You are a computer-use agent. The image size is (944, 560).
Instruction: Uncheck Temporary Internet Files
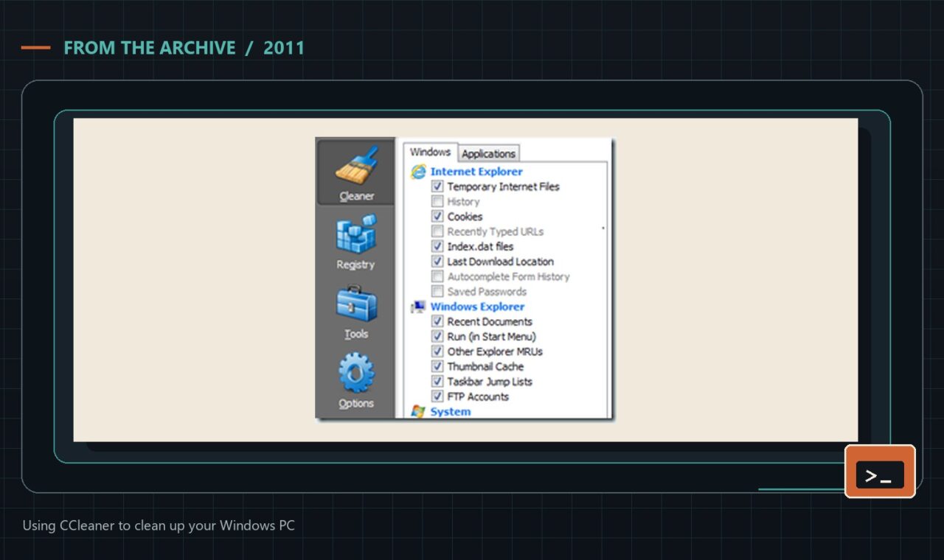click(x=437, y=187)
